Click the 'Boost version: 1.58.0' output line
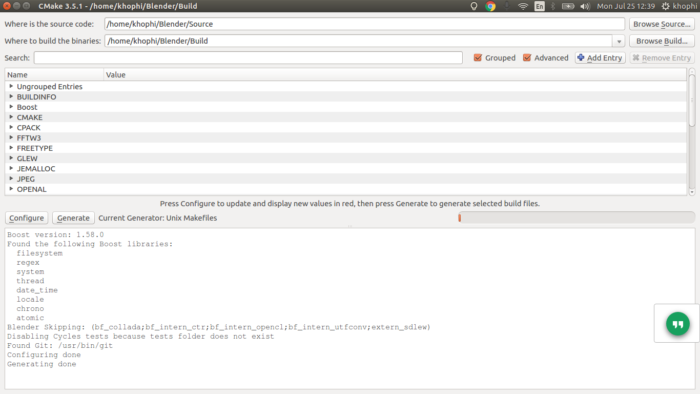 (55, 235)
